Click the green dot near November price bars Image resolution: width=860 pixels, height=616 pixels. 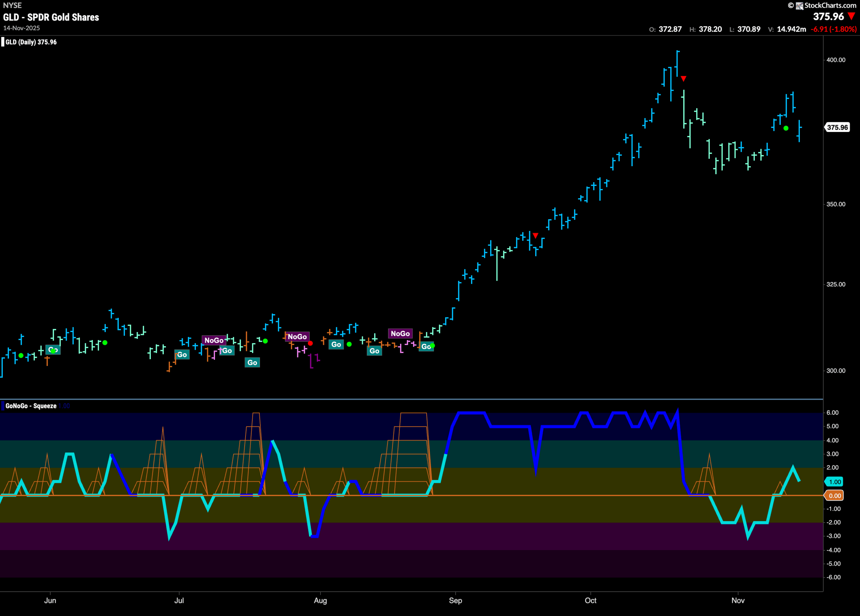coord(786,129)
